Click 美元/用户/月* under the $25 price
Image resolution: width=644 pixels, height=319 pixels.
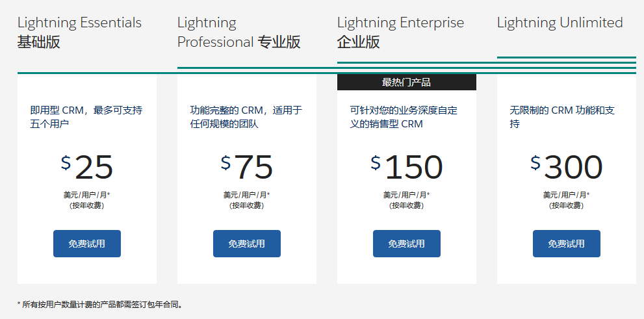click(87, 195)
